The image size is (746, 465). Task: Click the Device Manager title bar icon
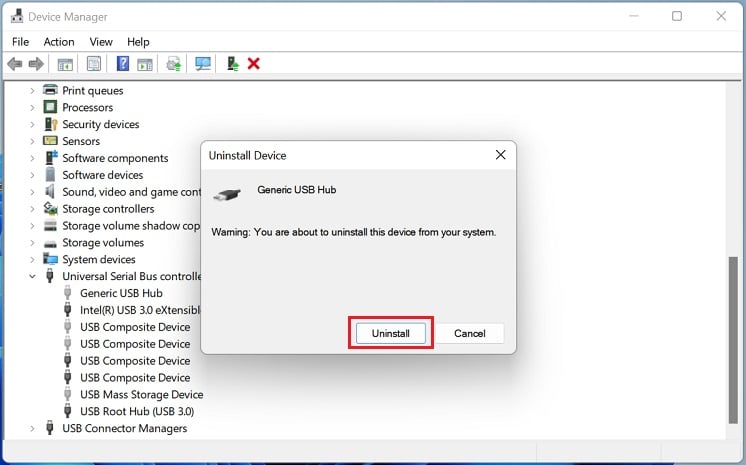point(17,16)
